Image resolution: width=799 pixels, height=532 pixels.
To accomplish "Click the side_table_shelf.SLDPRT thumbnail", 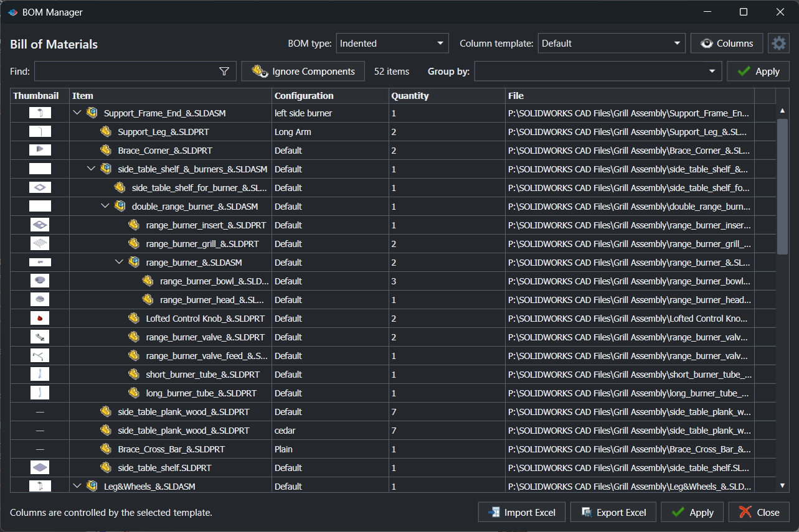I will (40, 468).
